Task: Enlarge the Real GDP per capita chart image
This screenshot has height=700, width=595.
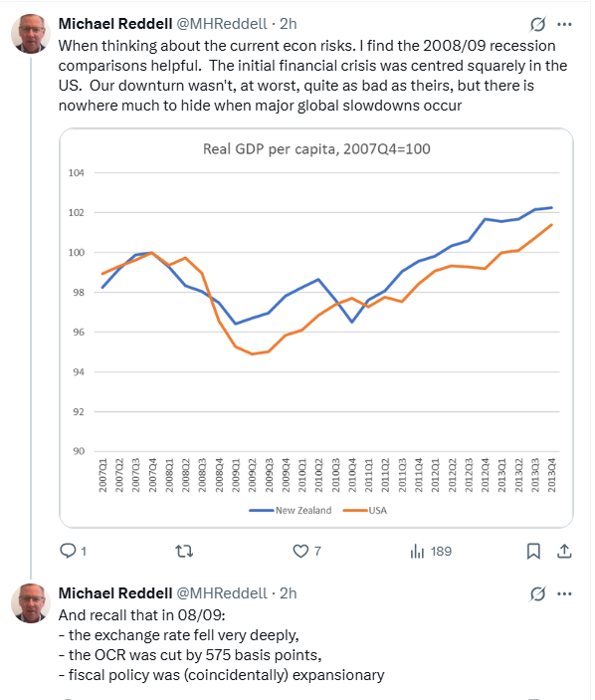Action: click(x=316, y=329)
